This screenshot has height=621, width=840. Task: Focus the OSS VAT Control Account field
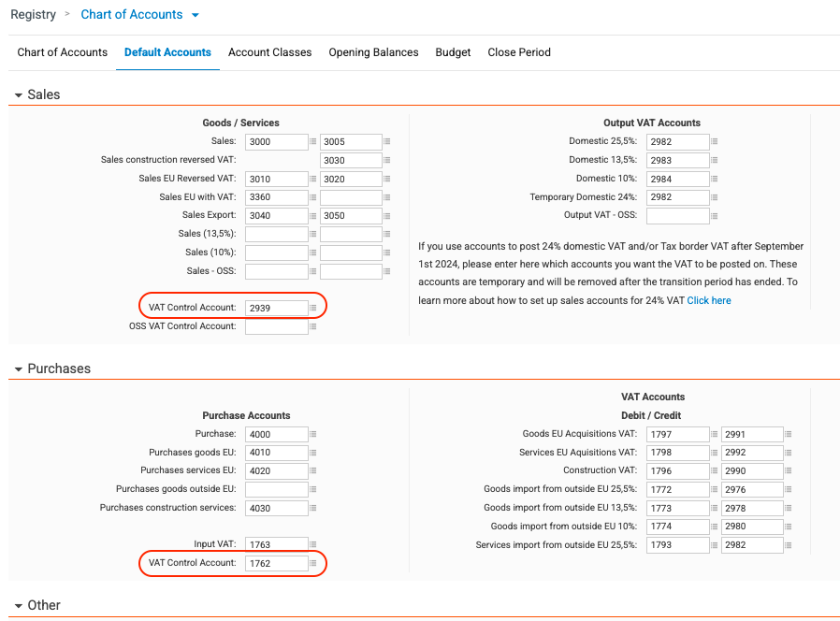click(x=277, y=326)
